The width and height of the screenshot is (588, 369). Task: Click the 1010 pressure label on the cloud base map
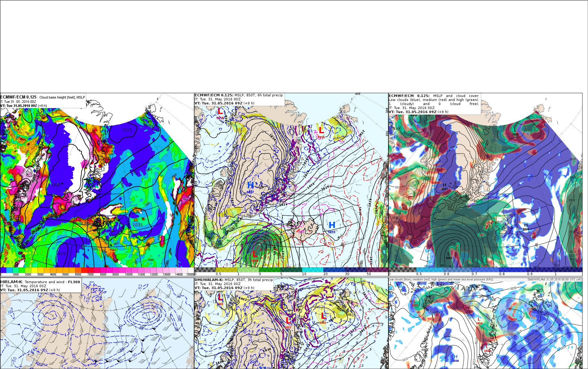(x=61, y=253)
